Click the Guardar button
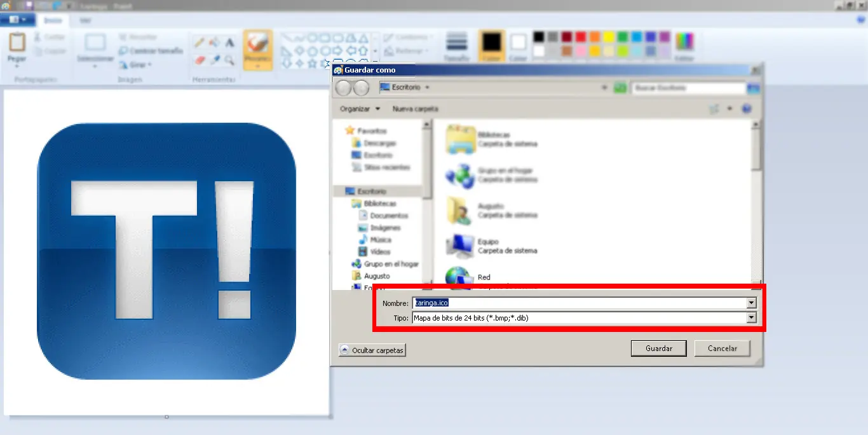The height and width of the screenshot is (435, 868). [659, 349]
